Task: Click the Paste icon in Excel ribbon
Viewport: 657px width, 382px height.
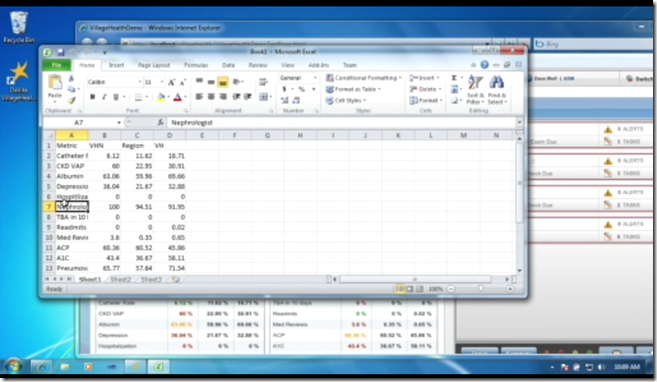Action: (55, 83)
